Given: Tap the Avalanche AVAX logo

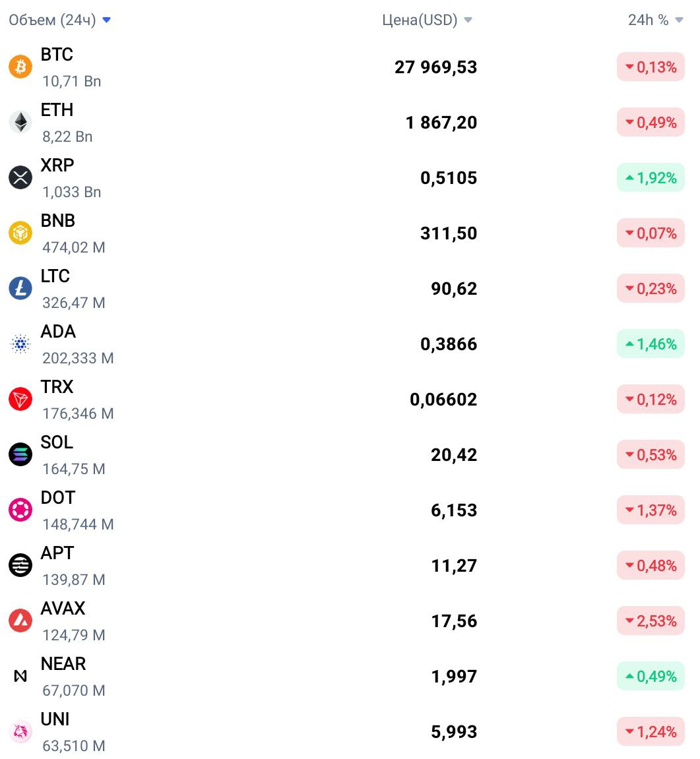Looking at the screenshot, I should 20,621.
